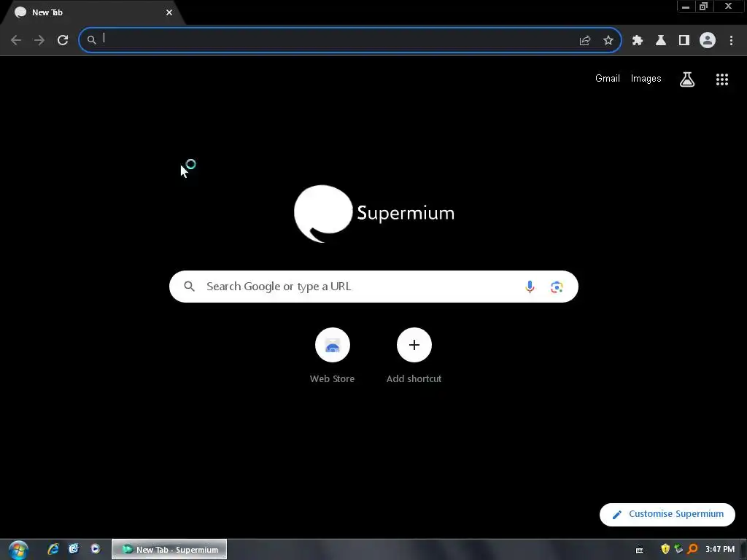Click the Search Google or type a URL box
Viewport: 747px width, 560px height.
pyautogui.click(x=373, y=287)
